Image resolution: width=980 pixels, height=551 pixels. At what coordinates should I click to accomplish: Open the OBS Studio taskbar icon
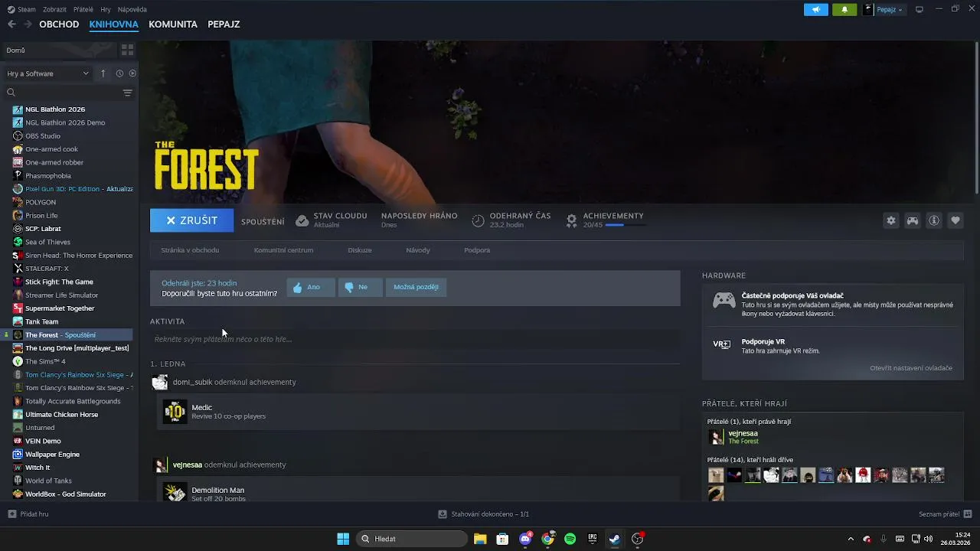tap(637, 539)
